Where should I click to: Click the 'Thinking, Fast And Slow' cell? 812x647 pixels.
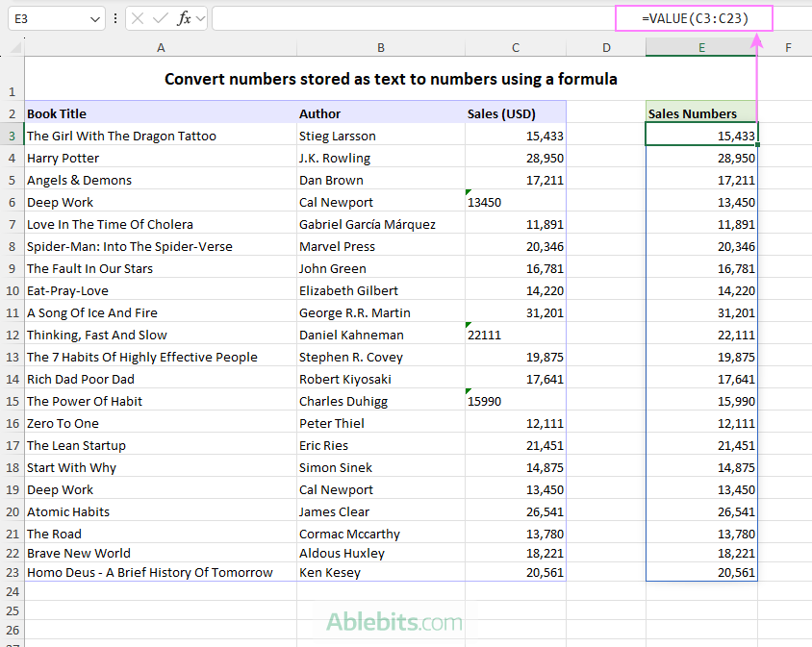pos(161,335)
